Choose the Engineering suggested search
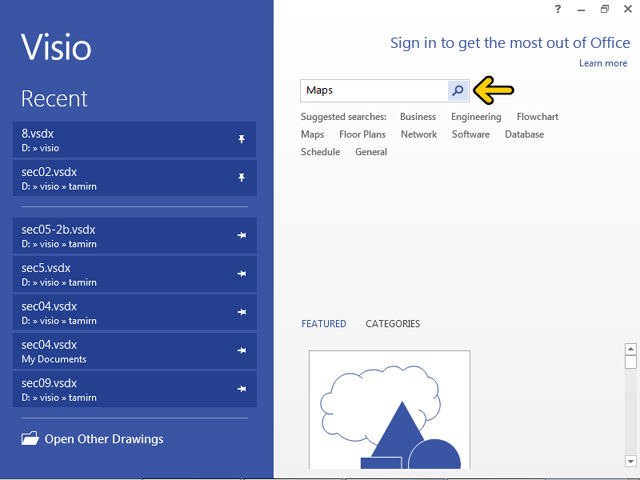This screenshot has height=480, width=640. (476, 117)
